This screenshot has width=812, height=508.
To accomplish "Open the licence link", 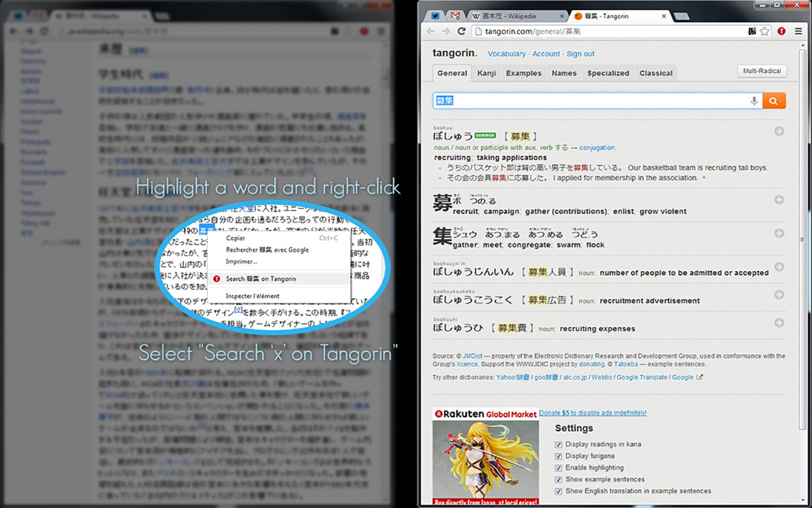I will point(468,364).
